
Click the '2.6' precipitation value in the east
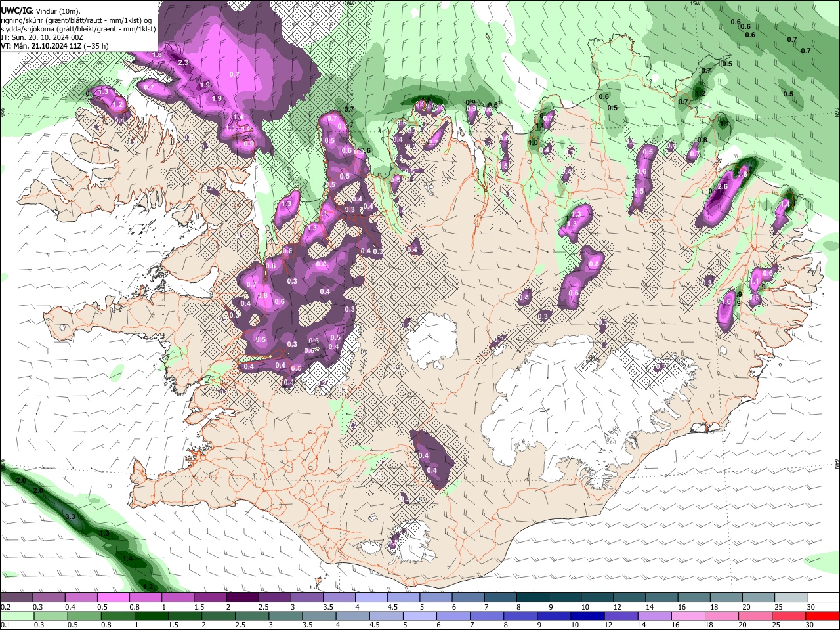point(723,187)
